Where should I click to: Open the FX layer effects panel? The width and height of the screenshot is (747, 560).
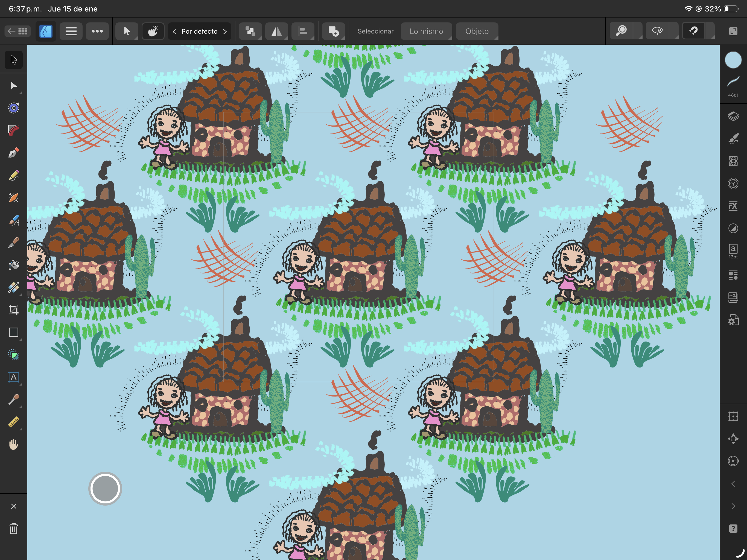pos(733,206)
